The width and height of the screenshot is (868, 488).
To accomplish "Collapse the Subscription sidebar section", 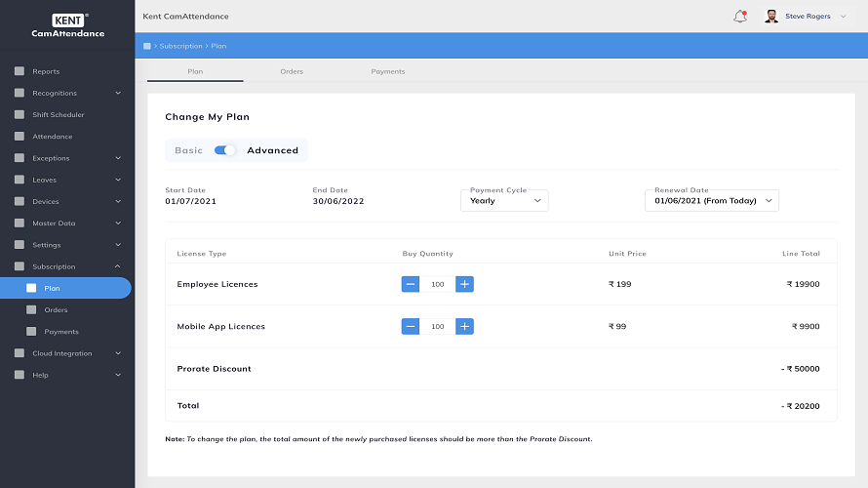I will pyautogui.click(x=118, y=266).
